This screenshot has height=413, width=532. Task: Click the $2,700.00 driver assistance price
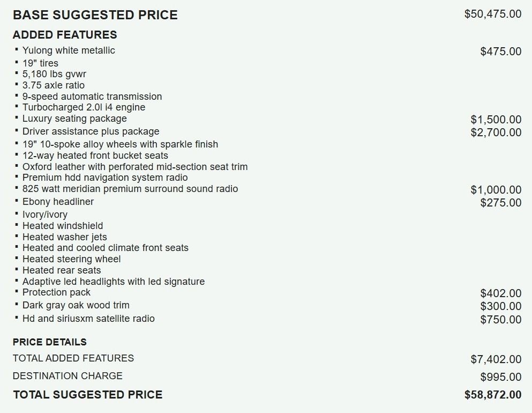pyautogui.click(x=496, y=132)
